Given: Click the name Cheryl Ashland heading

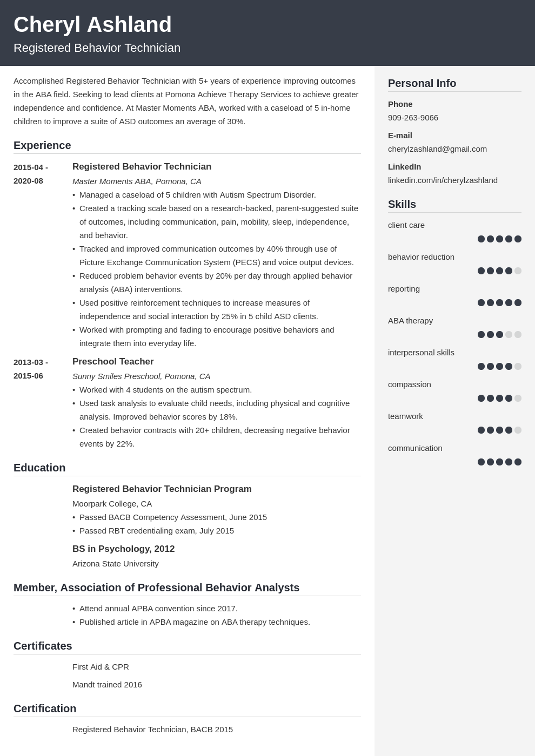Looking at the screenshot, I should (92, 25).
